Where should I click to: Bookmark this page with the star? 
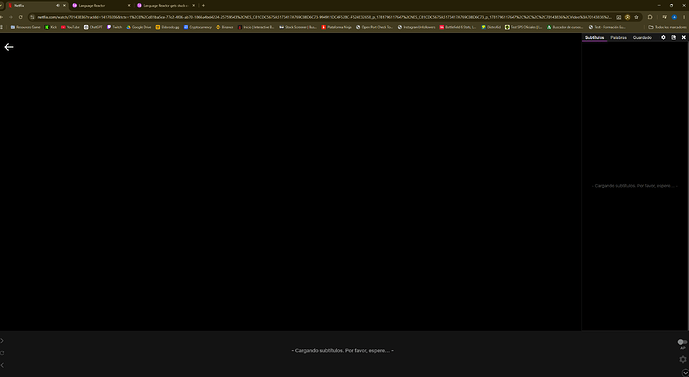[636, 17]
